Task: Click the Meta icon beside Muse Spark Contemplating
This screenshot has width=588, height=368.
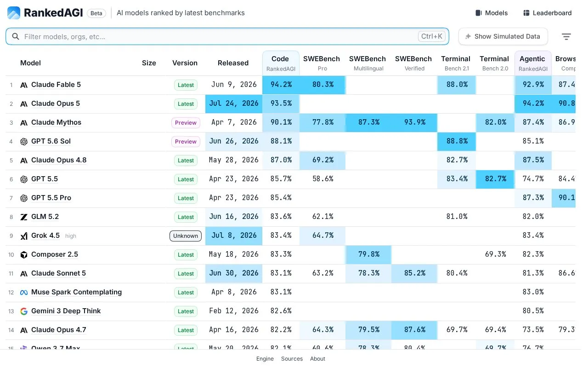Action: pos(24,292)
